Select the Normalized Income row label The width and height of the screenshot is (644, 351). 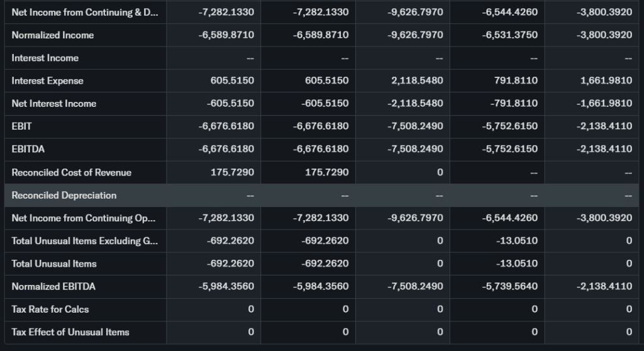point(53,35)
